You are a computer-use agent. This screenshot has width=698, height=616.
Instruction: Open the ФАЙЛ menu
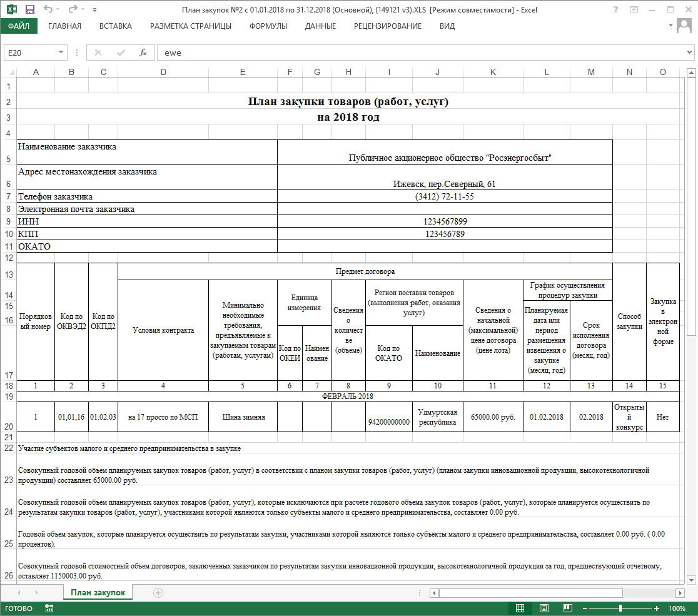18,26
